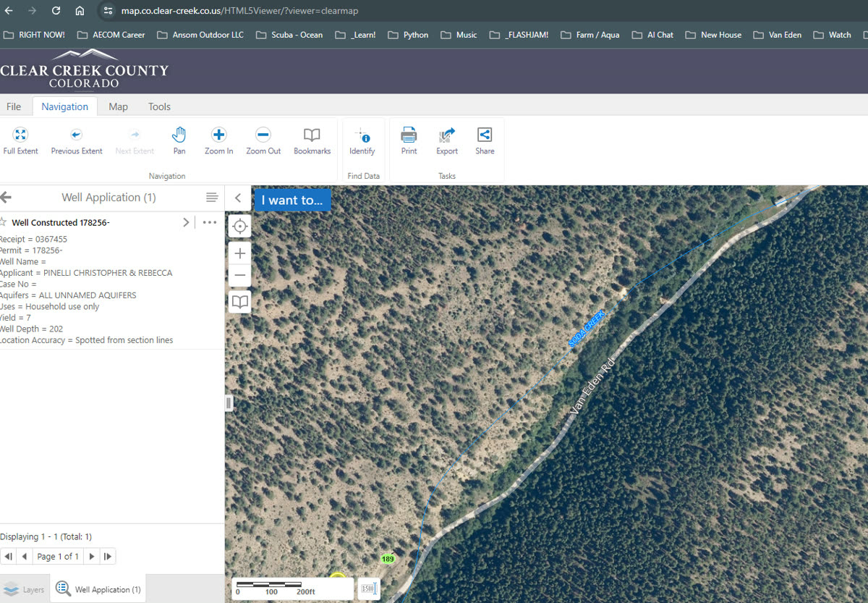Open the Page 1 of 1 selector
The height and width of the screenshot is (603, 868).
58,557
